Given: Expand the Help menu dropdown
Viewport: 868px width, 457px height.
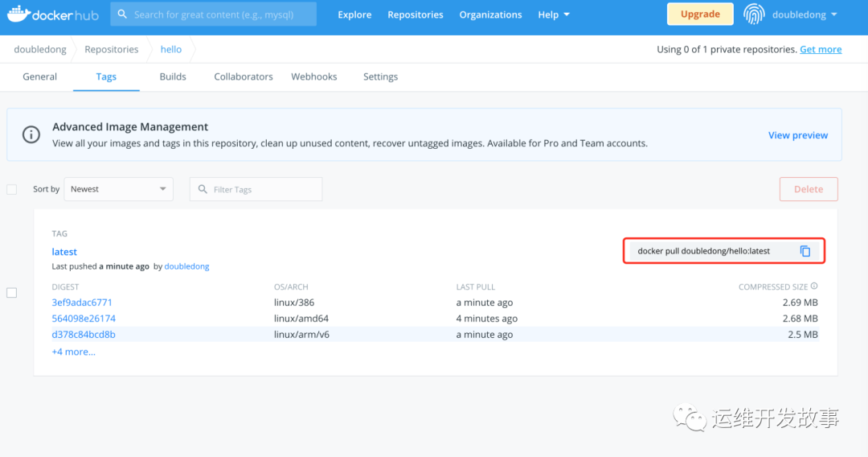Looking at the screenshot, I should (554, 14).
